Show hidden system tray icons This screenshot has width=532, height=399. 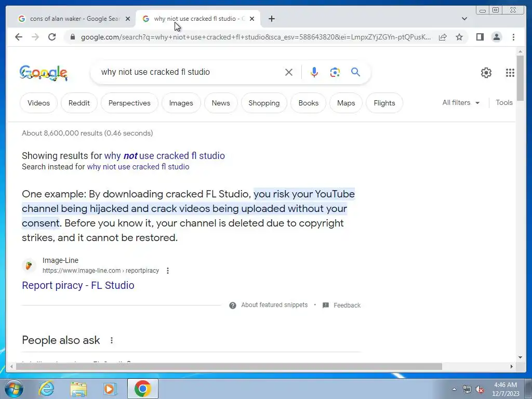[454, 389]
